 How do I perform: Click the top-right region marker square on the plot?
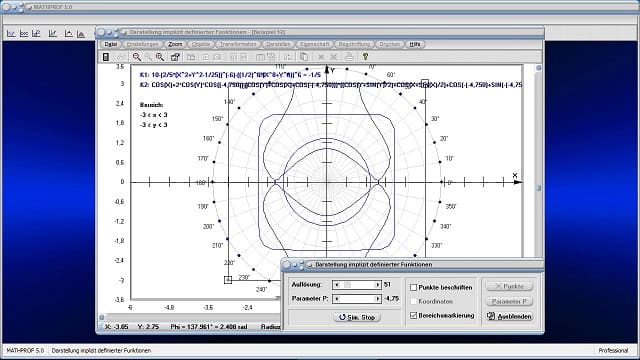(425, 83)
